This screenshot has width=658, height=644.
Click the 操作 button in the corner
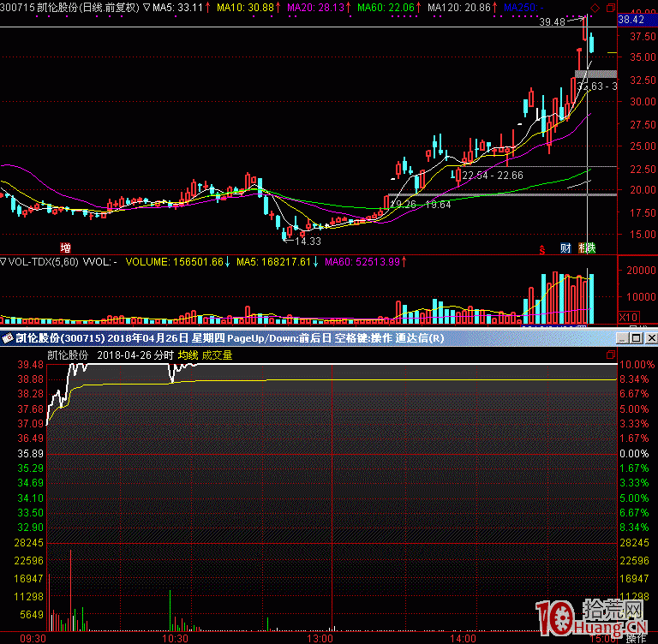(637, 639)
